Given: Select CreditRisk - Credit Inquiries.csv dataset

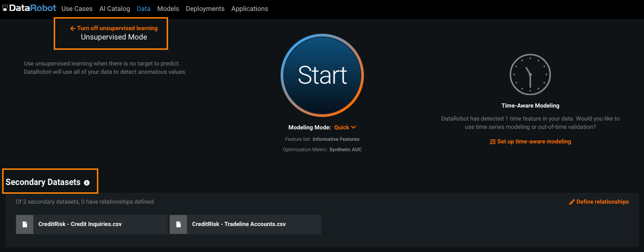Looking at the screenshot, I should pos(92,224).
